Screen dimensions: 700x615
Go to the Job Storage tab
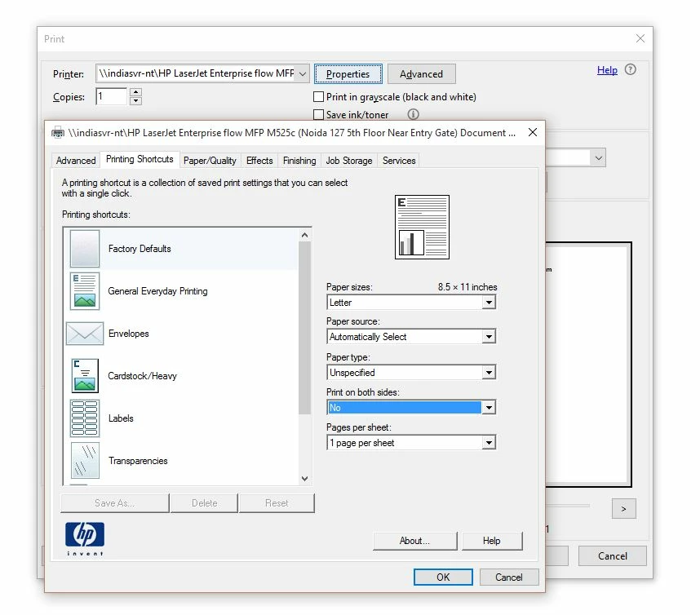pyautogui.click(x=348, y=161)
